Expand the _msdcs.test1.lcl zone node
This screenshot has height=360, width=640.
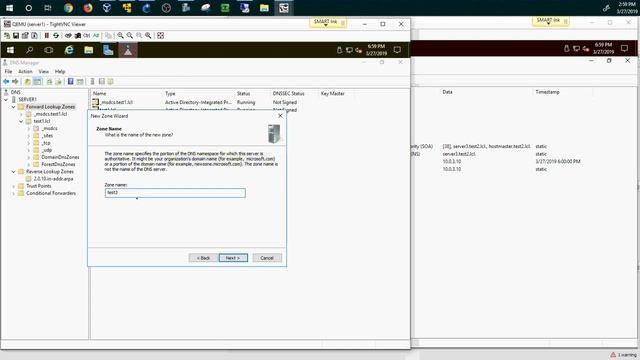(x=21, y=114)
